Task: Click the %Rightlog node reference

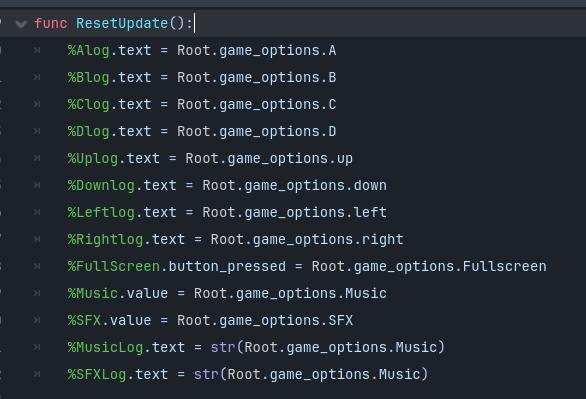Action: point(106,239)
